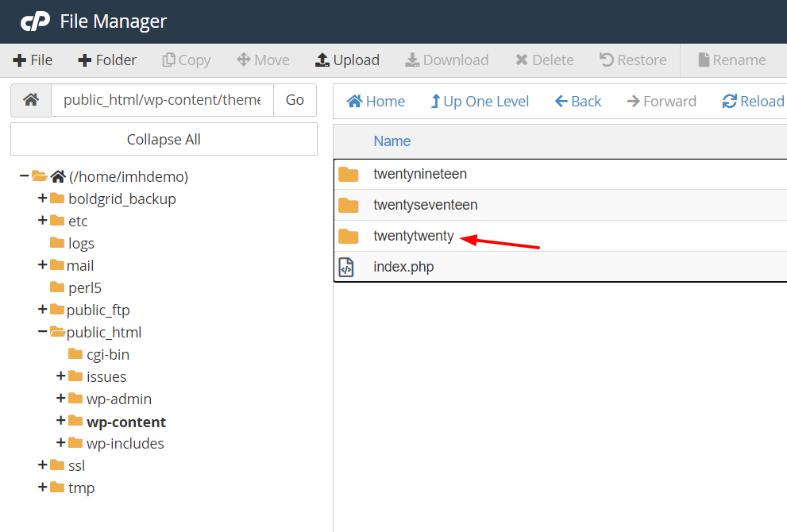Viewport: 787px width, 532px height.
Task: Collapse the public_html tree node
Action: (42, 332)
